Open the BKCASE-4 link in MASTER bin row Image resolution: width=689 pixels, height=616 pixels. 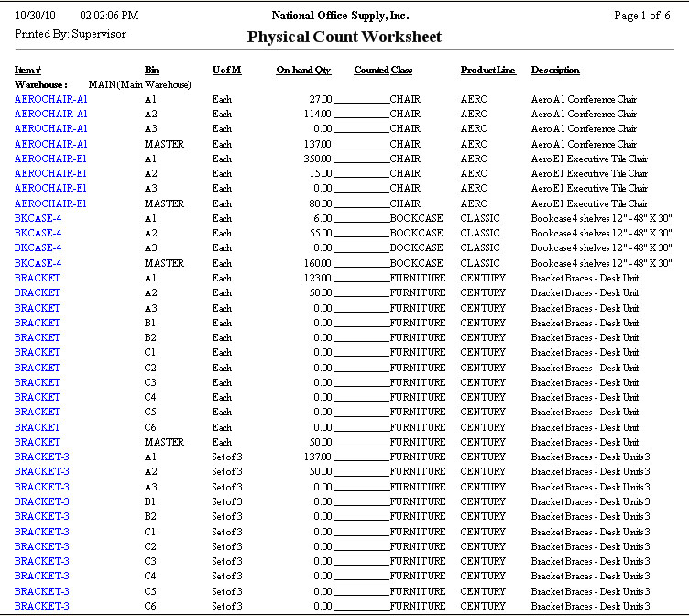(38, 263)
